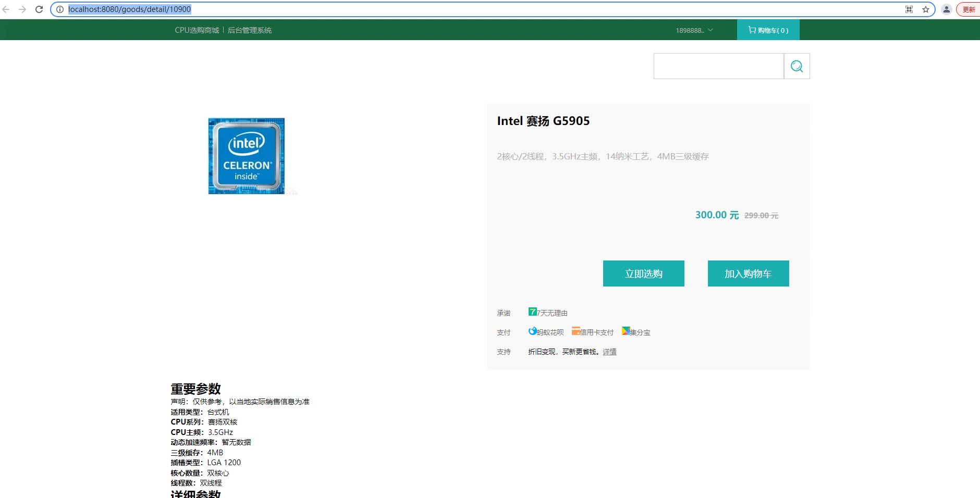Image resolution: width=980 pixels, height=498 pixels.
Task: Go to CPU选购商城 home link
Action: 197,30
